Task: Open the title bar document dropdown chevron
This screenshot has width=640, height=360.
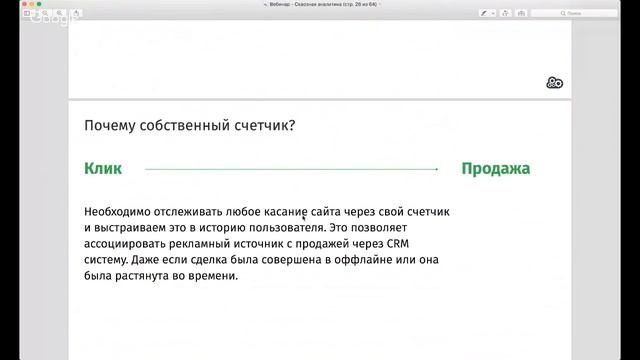Action: pyautogui.click(x=380, y=4)
